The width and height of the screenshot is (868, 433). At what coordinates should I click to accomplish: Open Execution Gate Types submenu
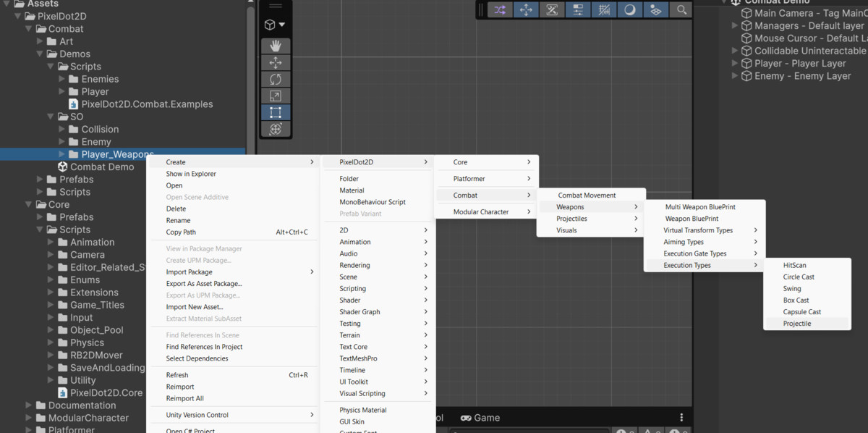(x=704, y=253)
